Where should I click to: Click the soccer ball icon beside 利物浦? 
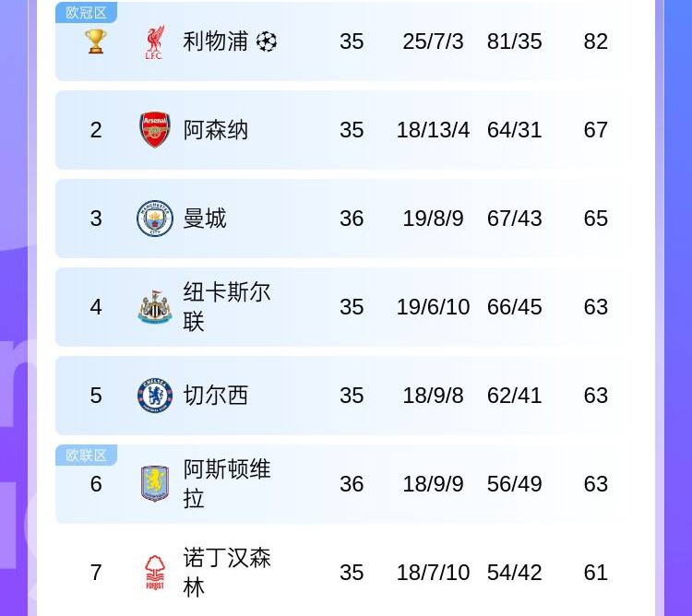tap(267, 41)
